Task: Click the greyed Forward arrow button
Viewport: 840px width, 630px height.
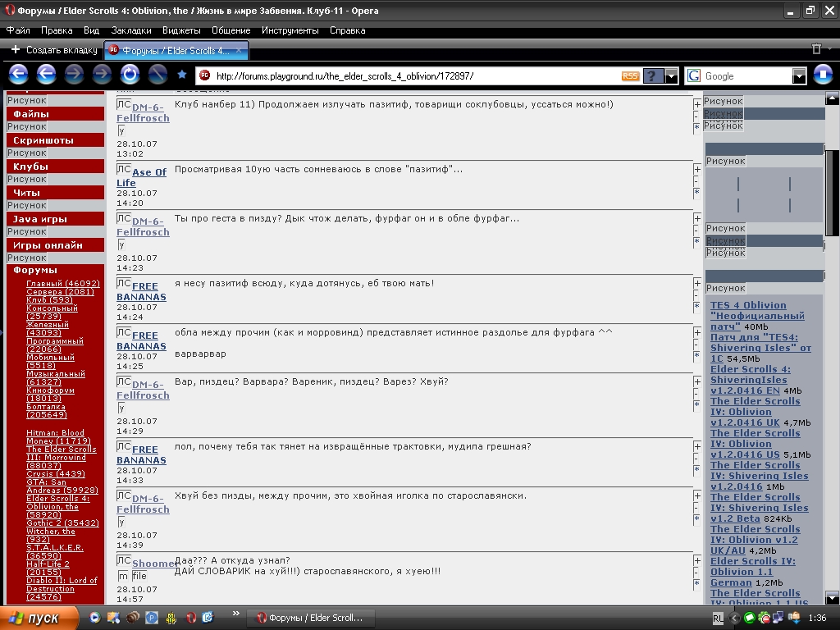Action: [x=74, y=74]
